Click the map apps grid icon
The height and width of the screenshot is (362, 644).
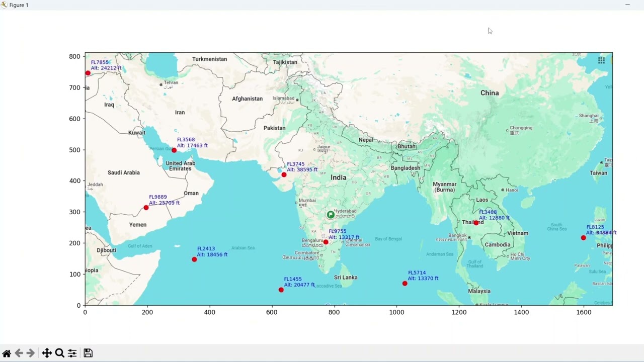coord(601,60)
